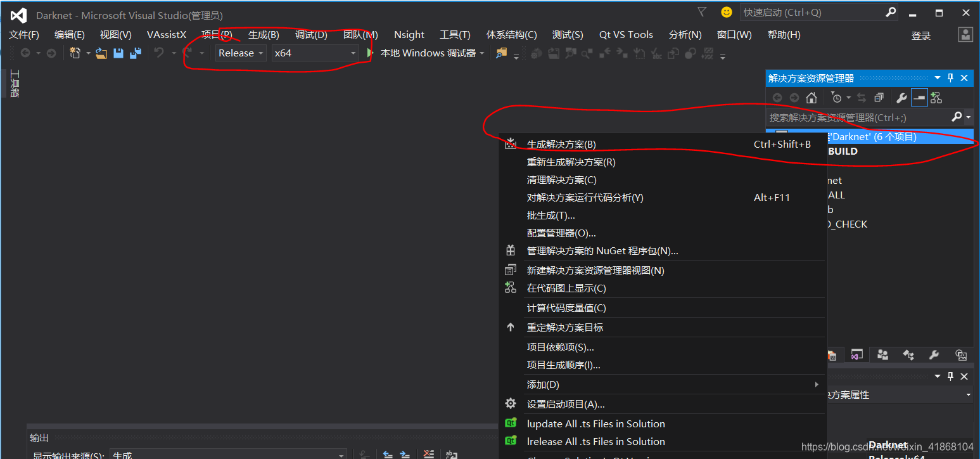Click the Pending Changes Filter clock icon

(x=836, y=98)
